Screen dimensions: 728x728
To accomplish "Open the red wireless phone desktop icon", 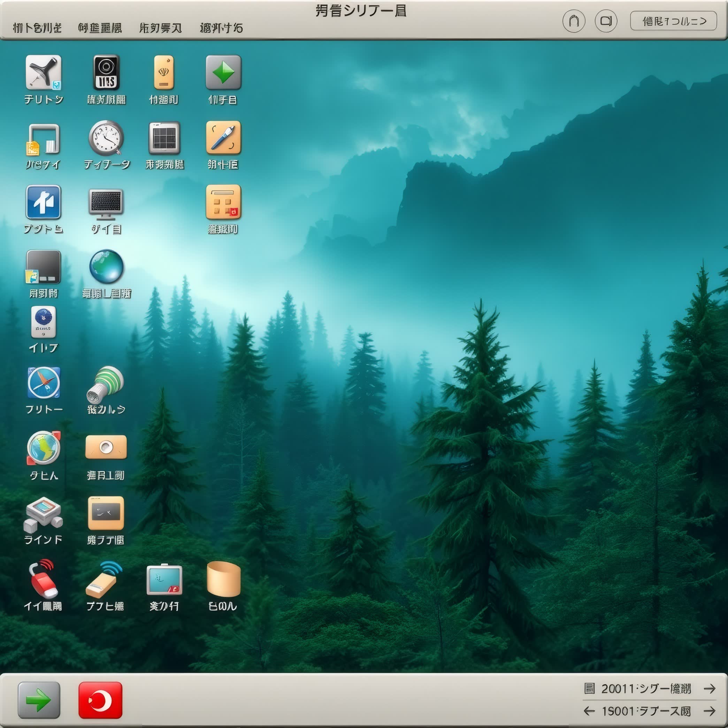I will click(x=43, y=579).
